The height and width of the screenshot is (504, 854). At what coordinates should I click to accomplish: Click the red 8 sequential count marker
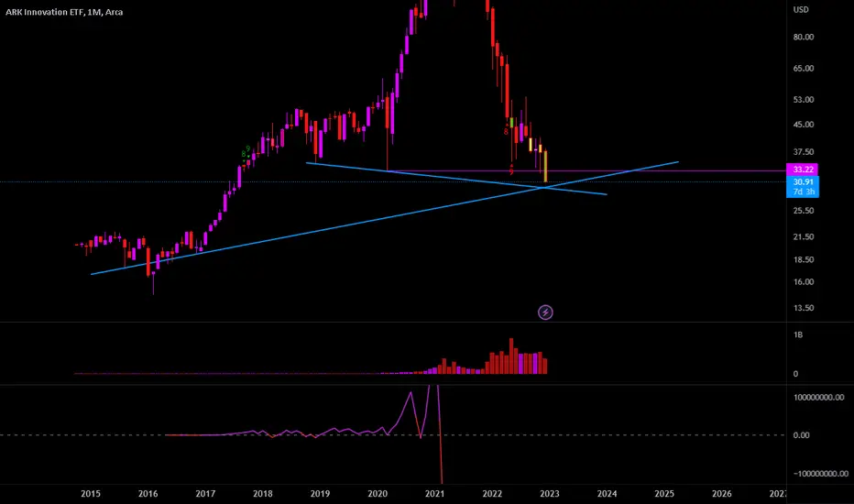(x=506, y=132)
